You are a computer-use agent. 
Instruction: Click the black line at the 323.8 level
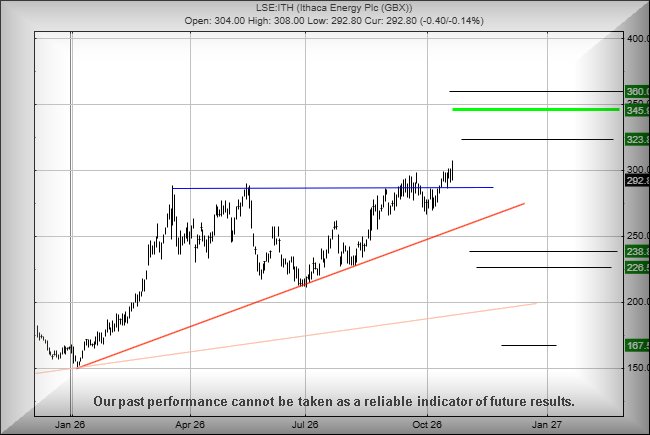click(x=537, y=139)
